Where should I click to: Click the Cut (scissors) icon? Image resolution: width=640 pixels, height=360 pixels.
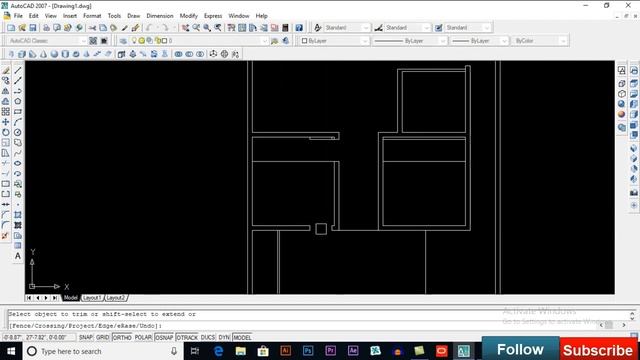pyautogui.click(x=92, y=28)
